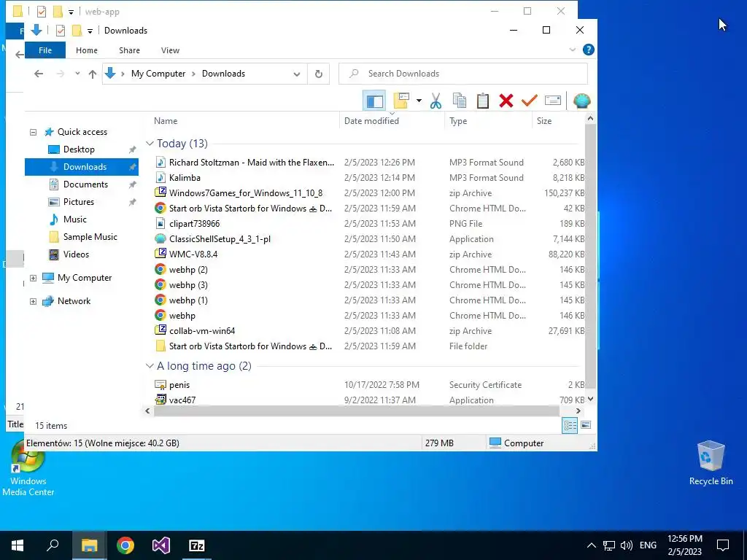Select the webhp (2) HTML file
This screenshot has width=747, height=560.
click(188, 270)
